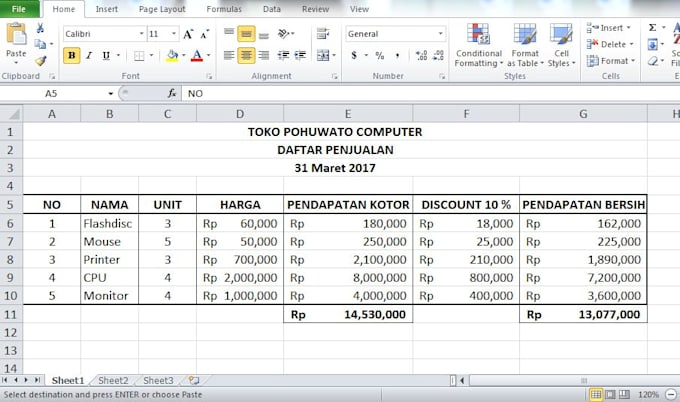Switch to the View tab
Viewport: 680px width, 402px height.
[359, 9]
